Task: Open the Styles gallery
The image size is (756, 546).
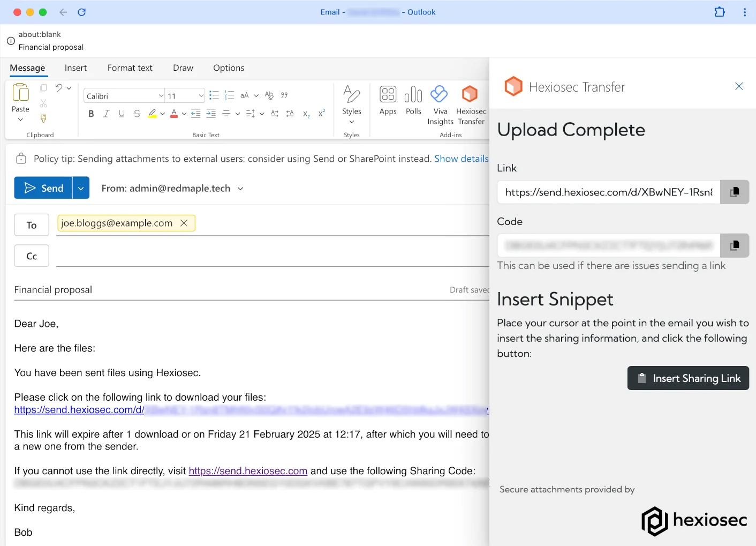Action: [x=352, y=104]
